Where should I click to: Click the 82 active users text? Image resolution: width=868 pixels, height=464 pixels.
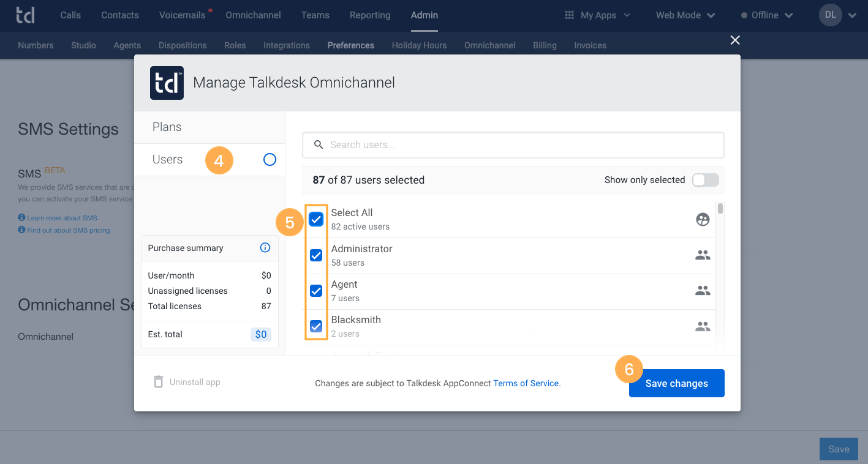360,226
